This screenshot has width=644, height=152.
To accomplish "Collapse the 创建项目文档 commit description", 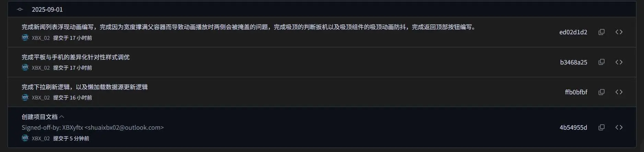I will (62, 117).
